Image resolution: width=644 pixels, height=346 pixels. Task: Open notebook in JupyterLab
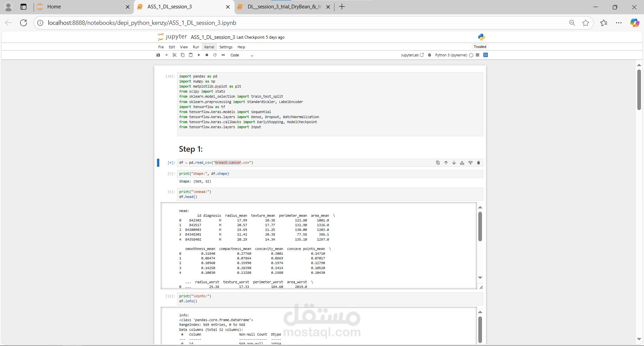click(x=412, y=55)
